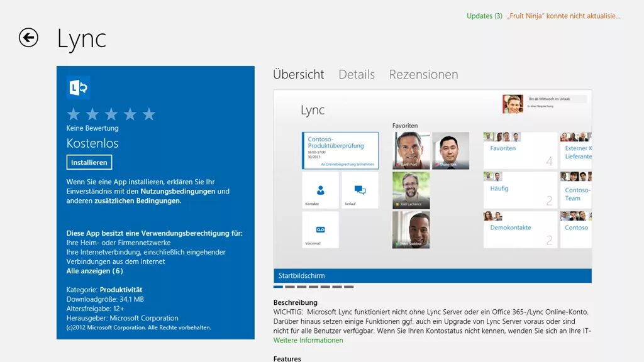644x362 pixels.
Task: Click the Features heading
Action: tap(287, 359)
